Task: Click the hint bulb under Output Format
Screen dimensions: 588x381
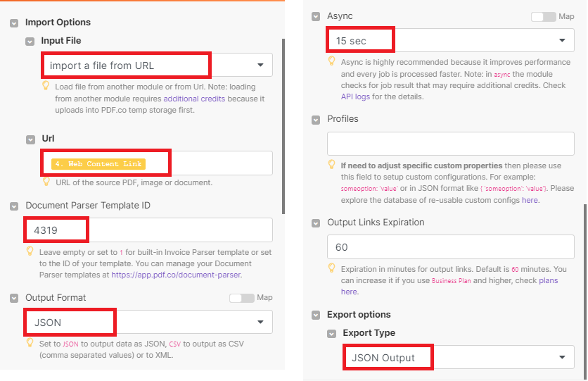Action: click(30, 343)
